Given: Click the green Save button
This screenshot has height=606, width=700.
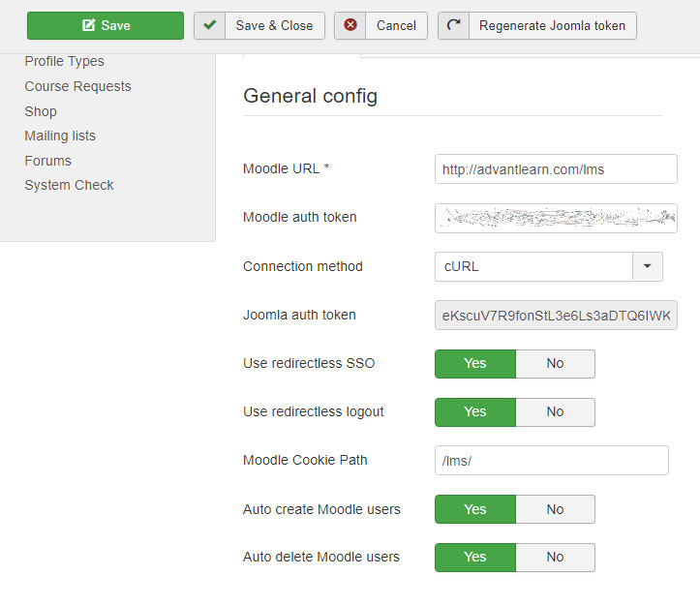Looking at the screenshot, I should [106, 25].
